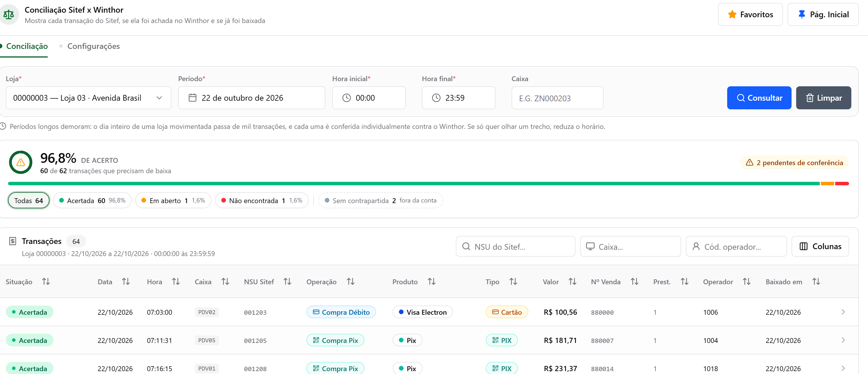
Task: Open the Hora inicial time picker
Action: pos(369,98)
